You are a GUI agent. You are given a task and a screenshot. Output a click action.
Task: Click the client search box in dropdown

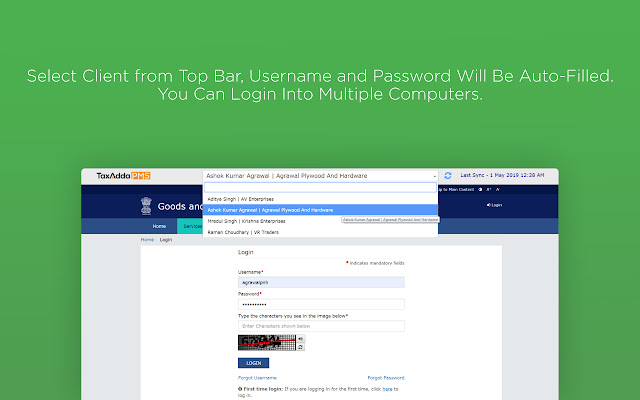[320, 187]
